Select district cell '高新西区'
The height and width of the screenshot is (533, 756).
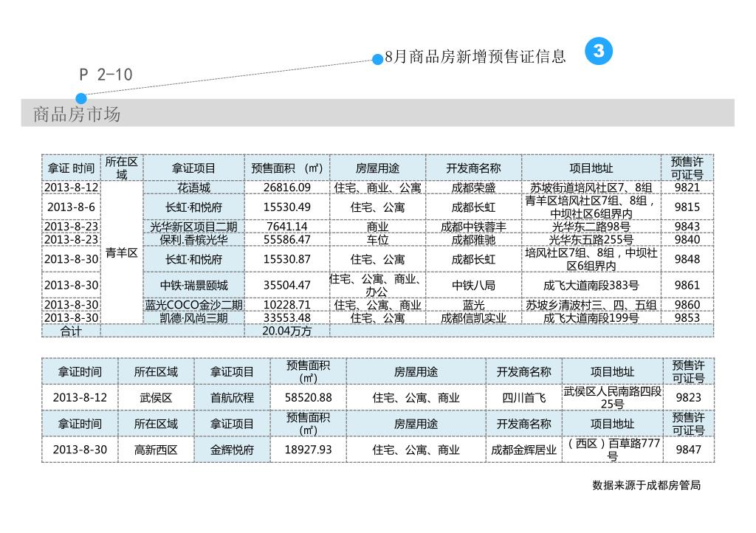click(x=156, y=450)
